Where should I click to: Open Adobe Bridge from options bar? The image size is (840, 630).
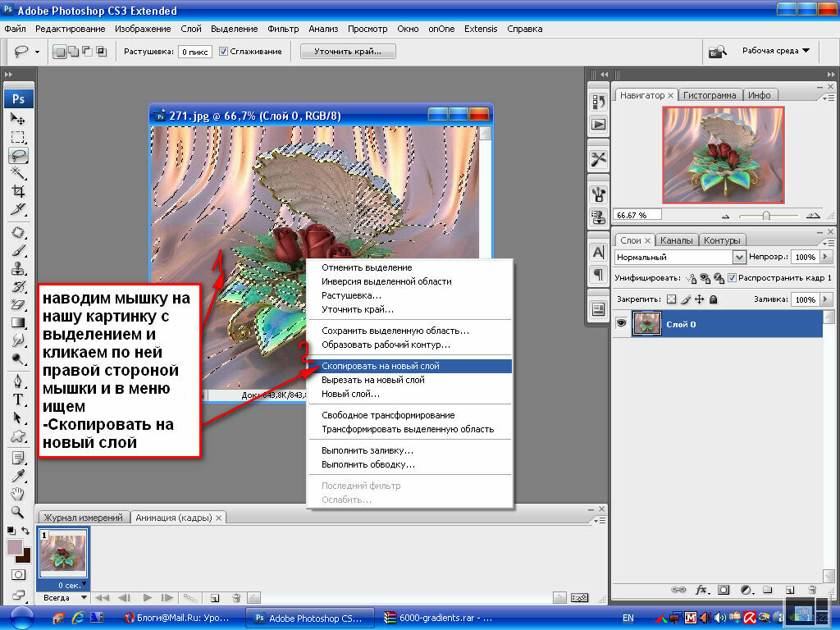717,52
